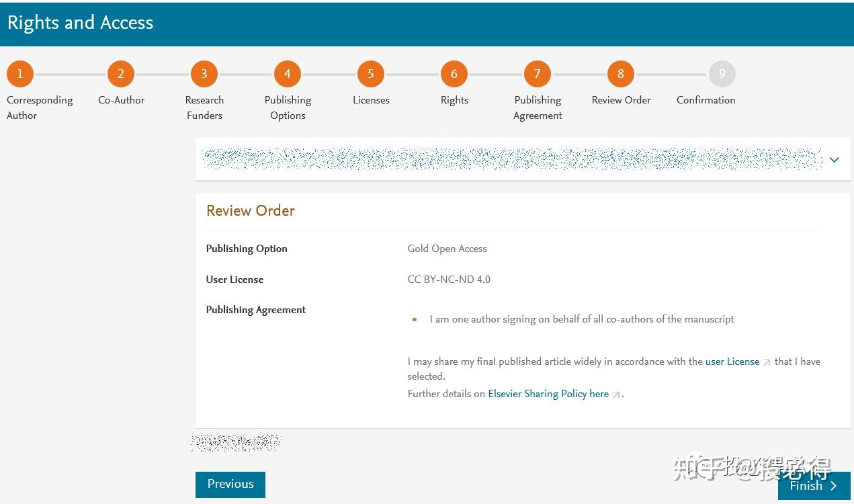854x504 pixels.
Task: Click the Confirmation step label
Action: tap(706, 100)
